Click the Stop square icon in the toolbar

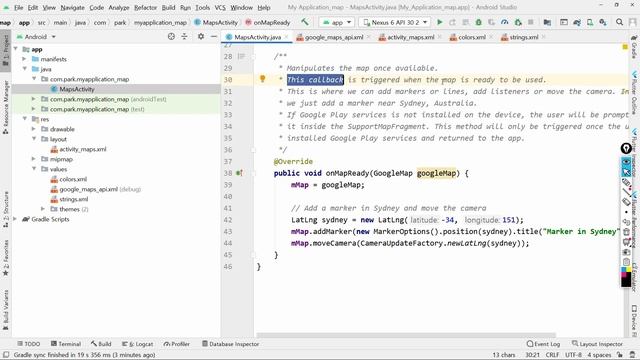(531, 22)
